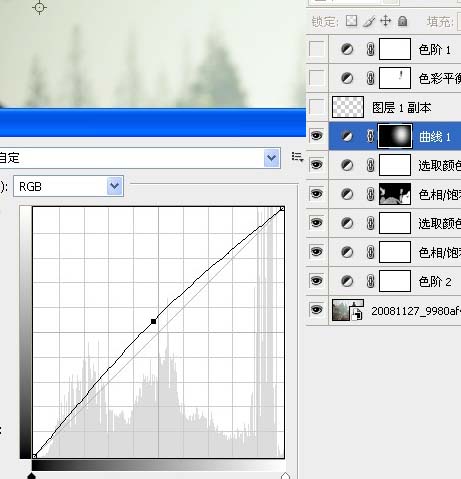Click adjustment icon of 色阶 1 layer
This screenshot has height=479, width=461.
[x=347, y=49]
